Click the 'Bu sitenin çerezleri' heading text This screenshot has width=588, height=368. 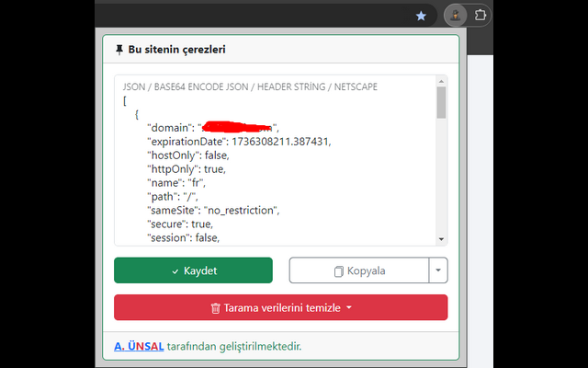click(x=176, y=50)
